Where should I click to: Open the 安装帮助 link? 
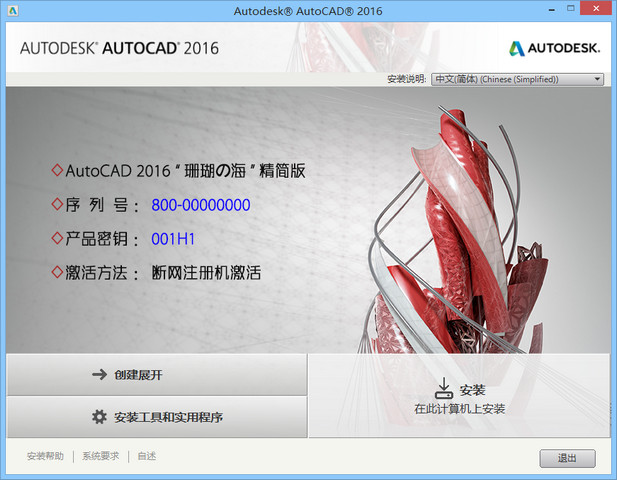point(45,456)
